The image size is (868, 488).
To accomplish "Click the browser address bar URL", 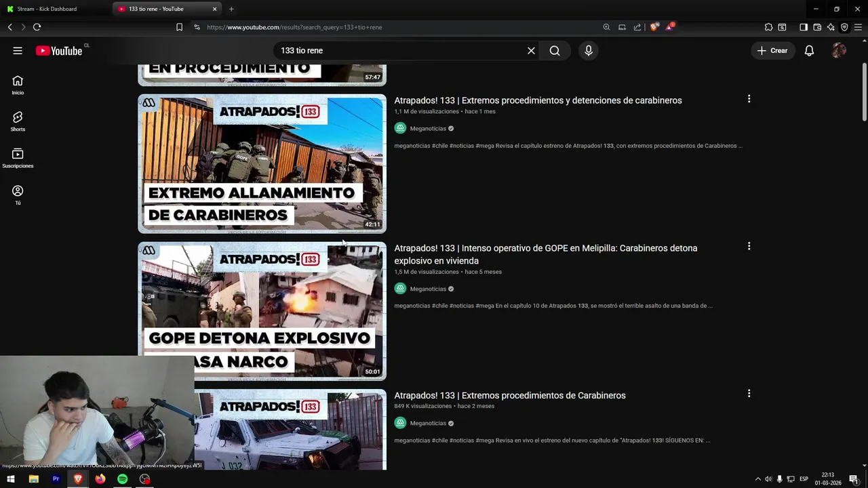I will tap(294, 27).
